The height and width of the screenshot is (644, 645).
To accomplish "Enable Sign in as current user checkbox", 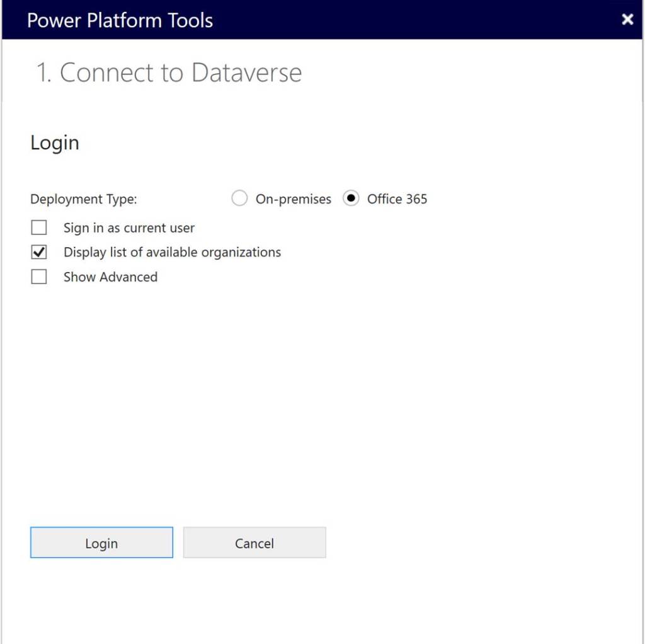I will 39,228.
